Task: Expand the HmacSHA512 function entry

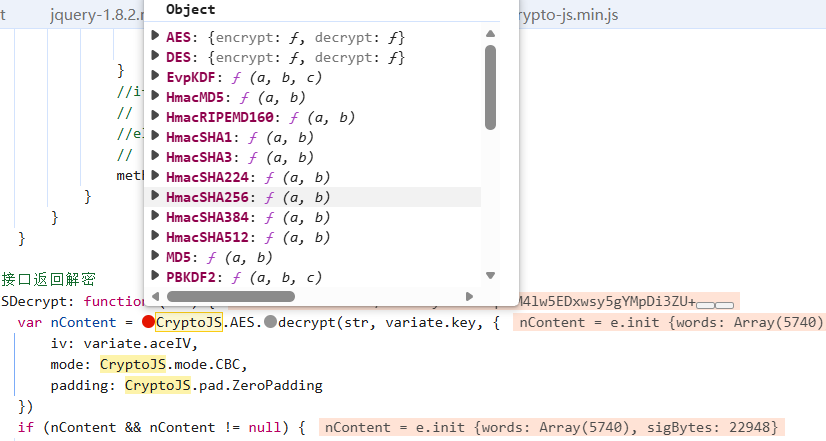Action: pyautogui.click(x=155, y=236)
